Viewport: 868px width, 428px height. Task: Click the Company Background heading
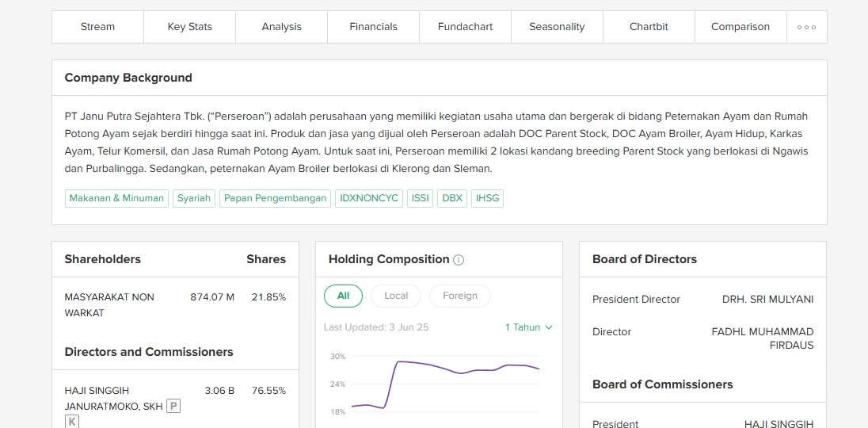128,78
